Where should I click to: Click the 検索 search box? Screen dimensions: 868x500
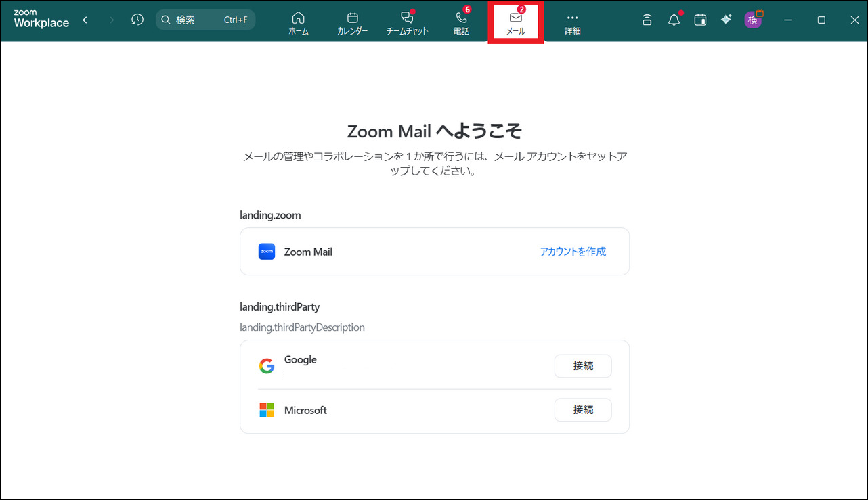click(x=206, y=20)
